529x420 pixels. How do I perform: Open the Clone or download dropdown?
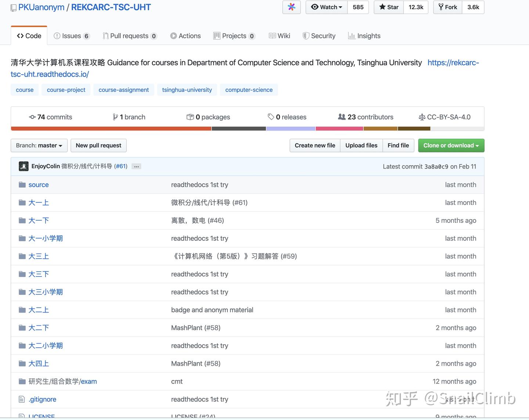(x=451, y=145)
